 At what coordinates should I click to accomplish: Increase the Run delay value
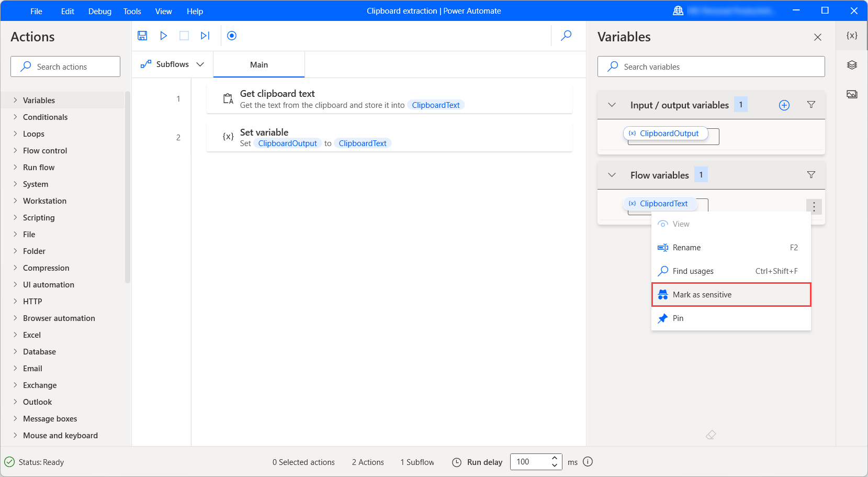pyautogui.click(x=555, y=458)
